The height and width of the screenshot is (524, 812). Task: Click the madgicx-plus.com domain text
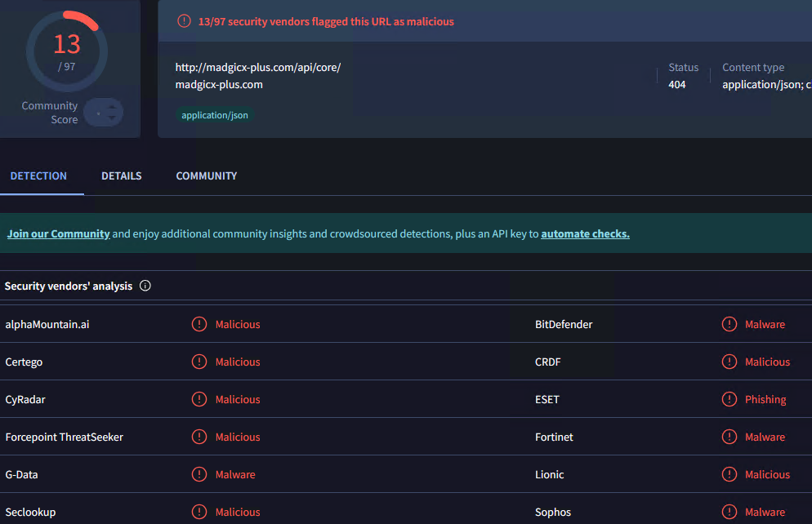(x=219, y=84)
